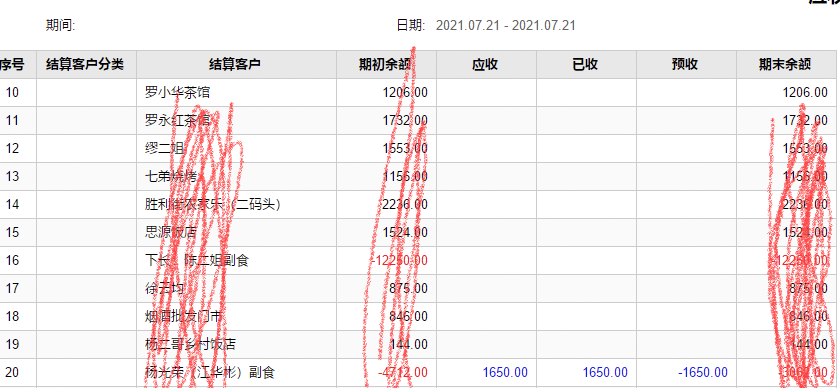This screenshot has width=840, height=388.
Task: Select the 预收 column header
Action: point(686,65)
